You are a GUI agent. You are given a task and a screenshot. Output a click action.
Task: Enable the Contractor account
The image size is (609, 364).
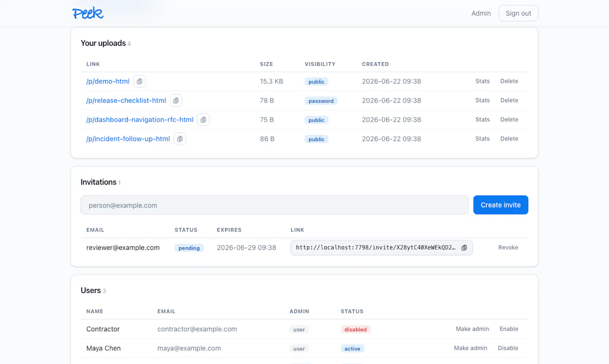tap(509, 329)
